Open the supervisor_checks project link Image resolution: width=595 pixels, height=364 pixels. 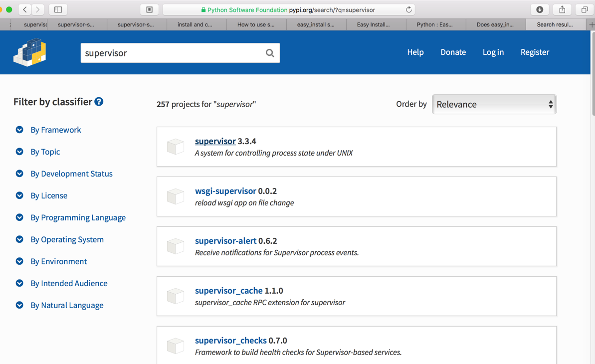[231, 341]
